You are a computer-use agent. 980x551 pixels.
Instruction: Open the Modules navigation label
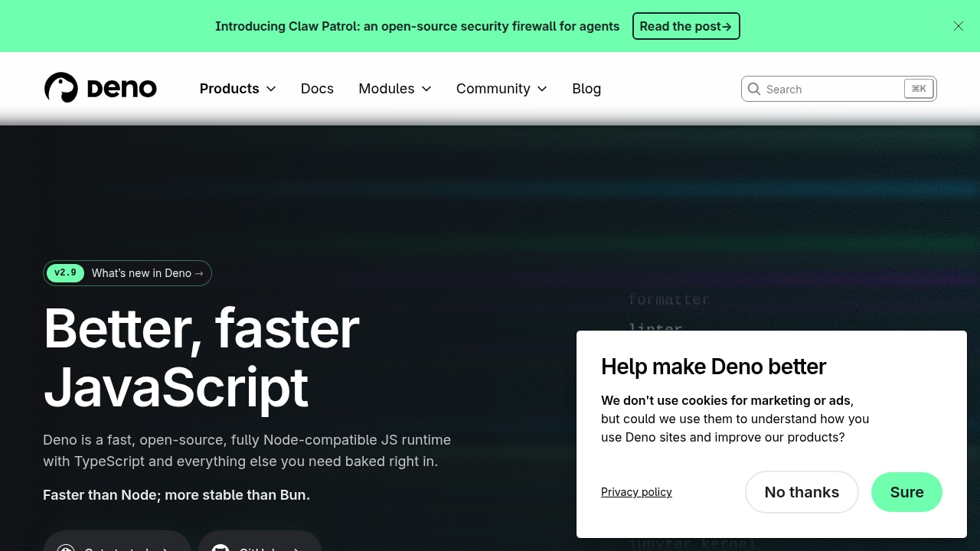(387, 89)
